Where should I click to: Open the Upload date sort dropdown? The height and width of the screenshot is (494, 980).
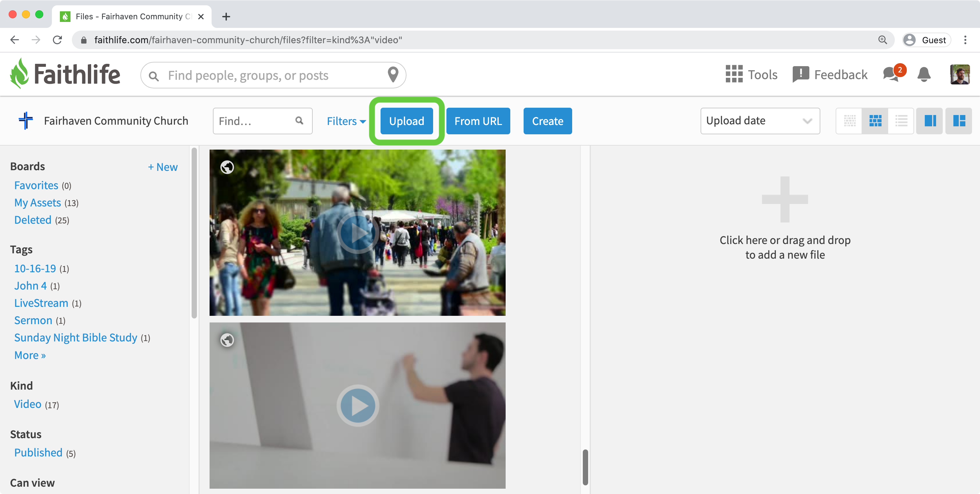pyautogui.click(x=760, y=121)
